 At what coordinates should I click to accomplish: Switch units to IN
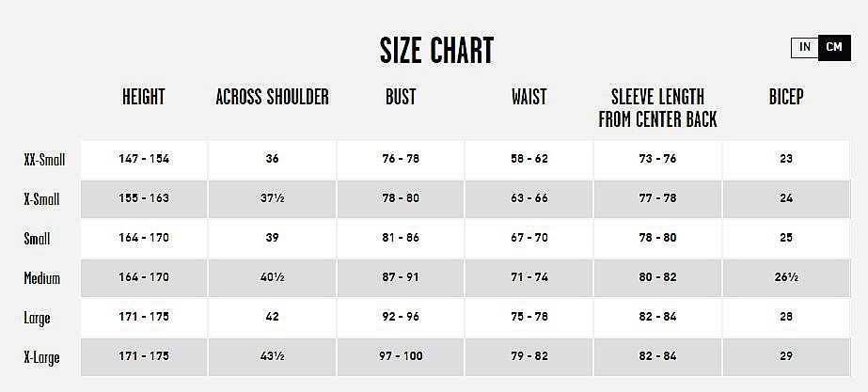click(x=805, y=47)
